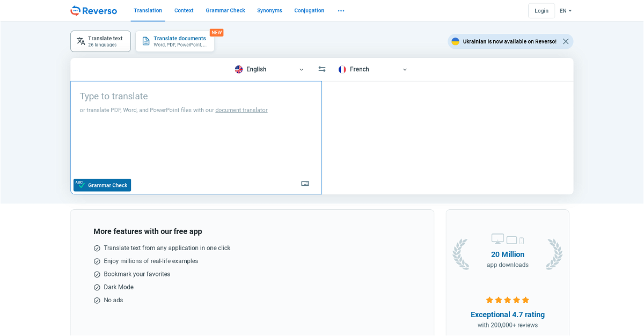Click the with 200,000+ reviews text
Screen dimensions: 644x336
(x=508, y=325)
